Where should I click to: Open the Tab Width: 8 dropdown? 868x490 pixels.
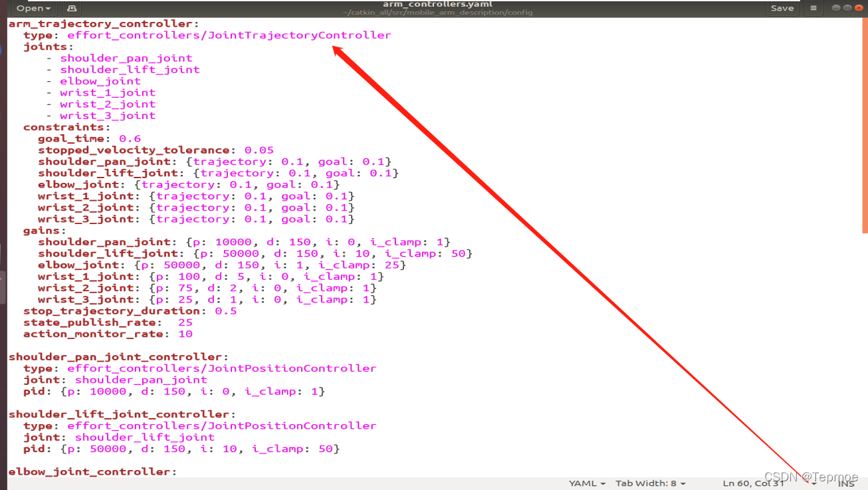tap(650, 483)
